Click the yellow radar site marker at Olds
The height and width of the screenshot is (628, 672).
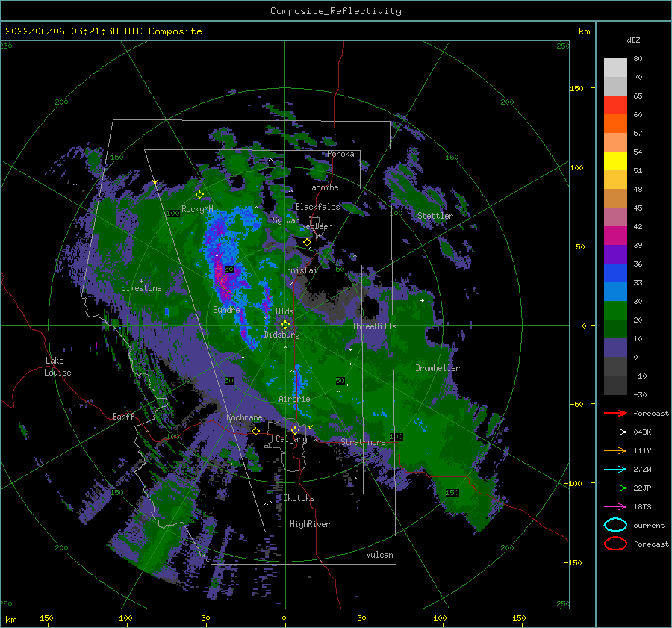[x=285, y=325]
